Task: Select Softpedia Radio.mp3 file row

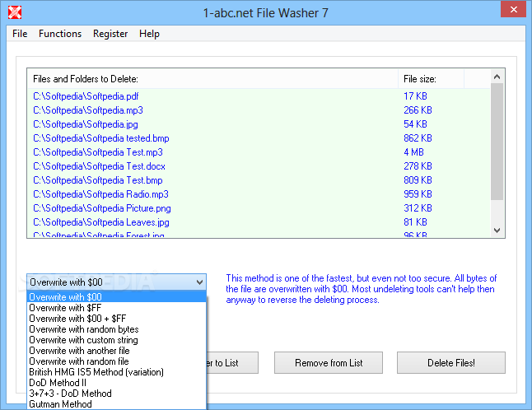Action: tap(259, 194)
